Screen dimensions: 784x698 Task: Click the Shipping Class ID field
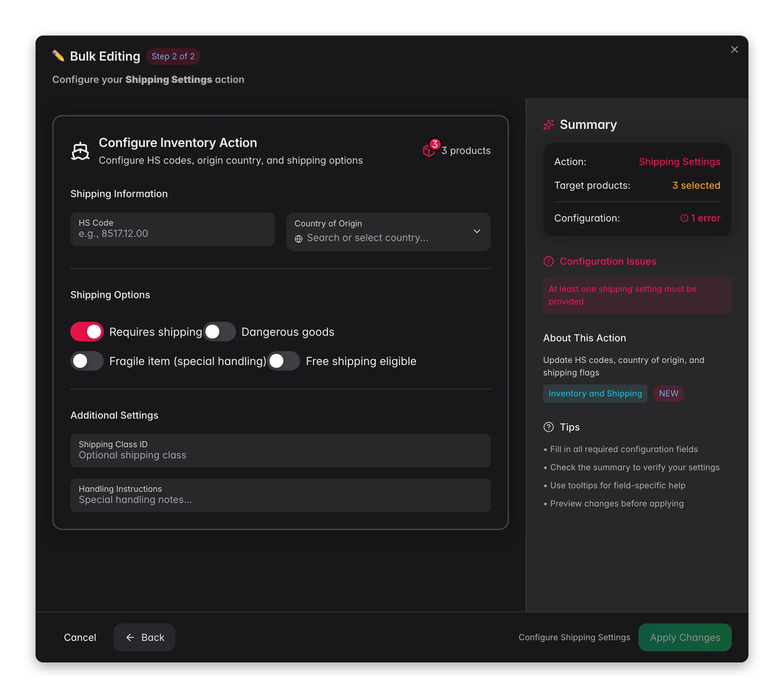280,450
